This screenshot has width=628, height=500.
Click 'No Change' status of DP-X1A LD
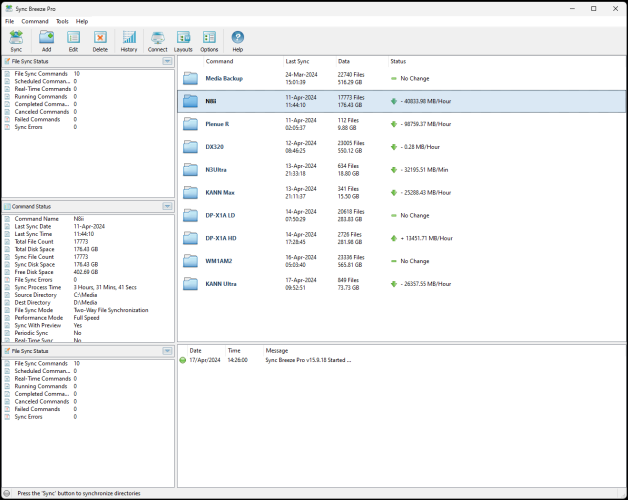click(x=415, y=216)
